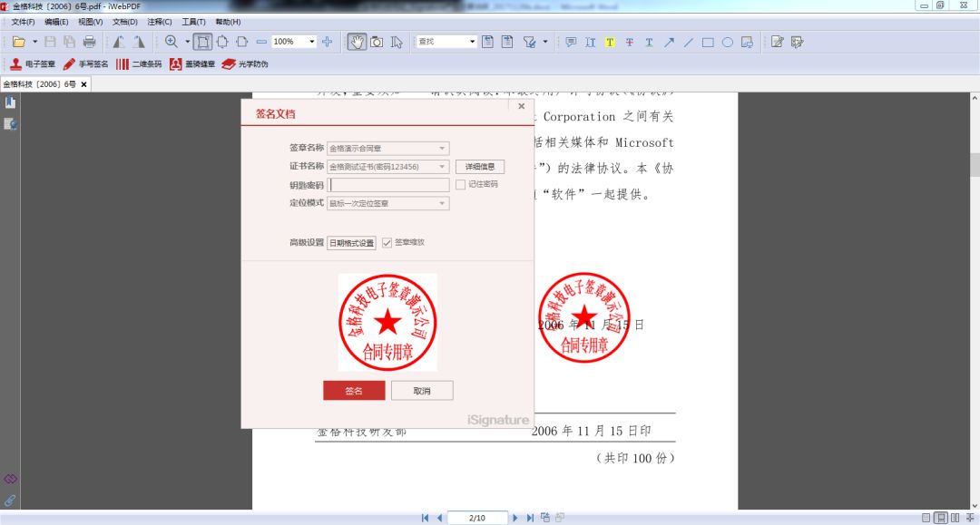Open attachments paperclip in left sidebar

10,500
